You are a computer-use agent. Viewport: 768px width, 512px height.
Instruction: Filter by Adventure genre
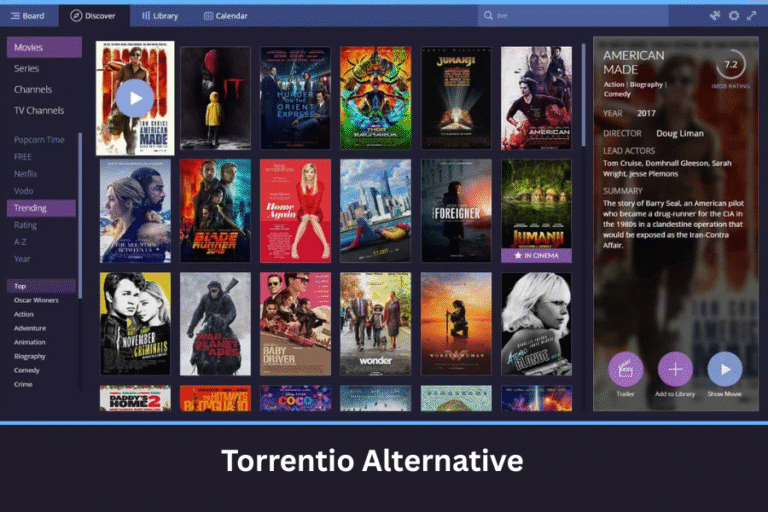[x=30, y=328]
